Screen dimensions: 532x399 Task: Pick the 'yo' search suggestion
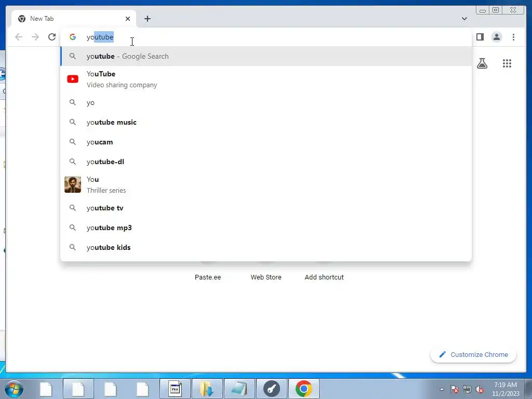click(266, 102)
